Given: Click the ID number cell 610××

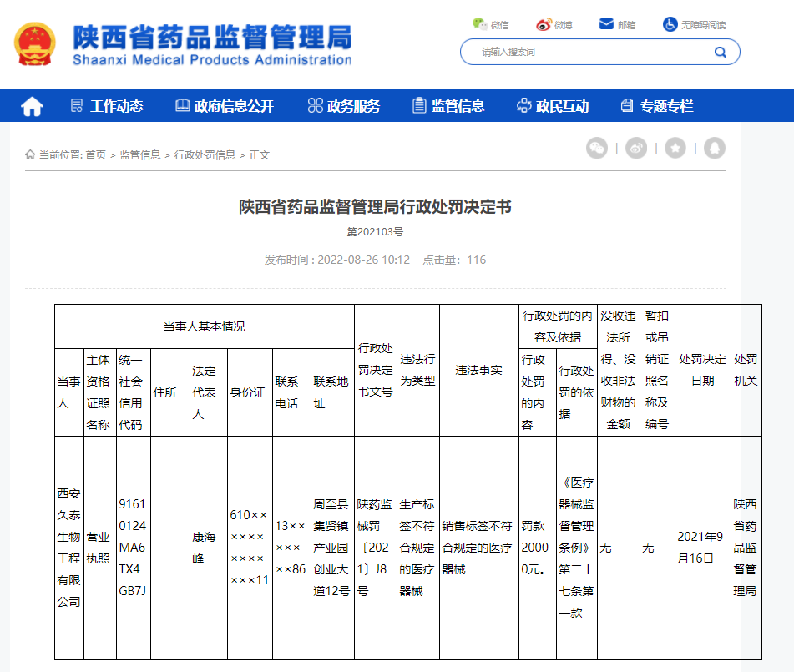Looking at the screenshot, I should 249,548.
